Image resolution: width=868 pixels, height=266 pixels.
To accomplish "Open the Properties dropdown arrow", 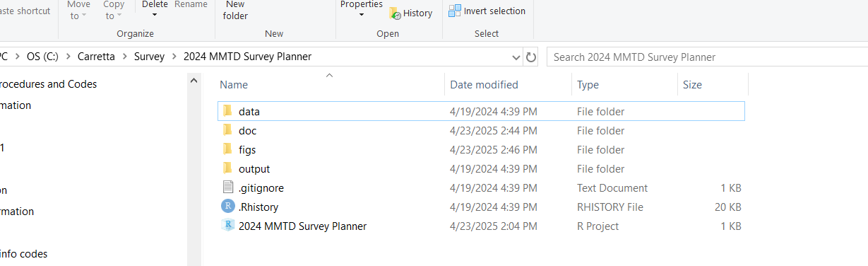I will click(x=361, y=15).
